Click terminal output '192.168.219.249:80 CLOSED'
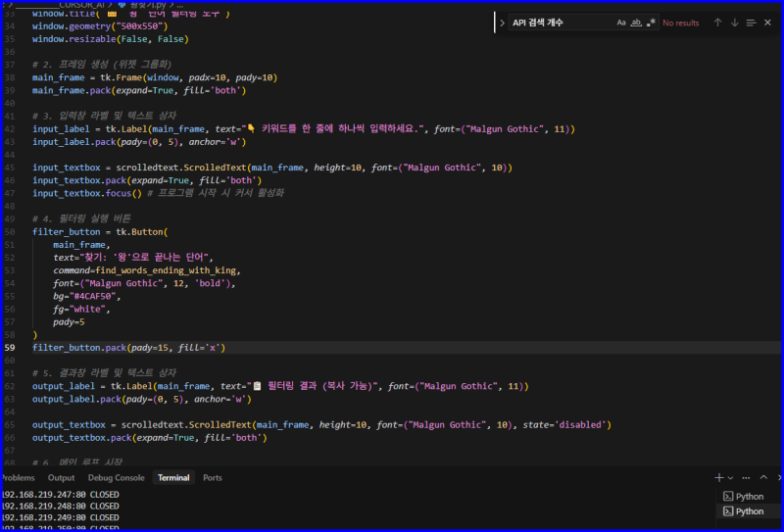Screen dimensions: 784x532 point(60,517)
